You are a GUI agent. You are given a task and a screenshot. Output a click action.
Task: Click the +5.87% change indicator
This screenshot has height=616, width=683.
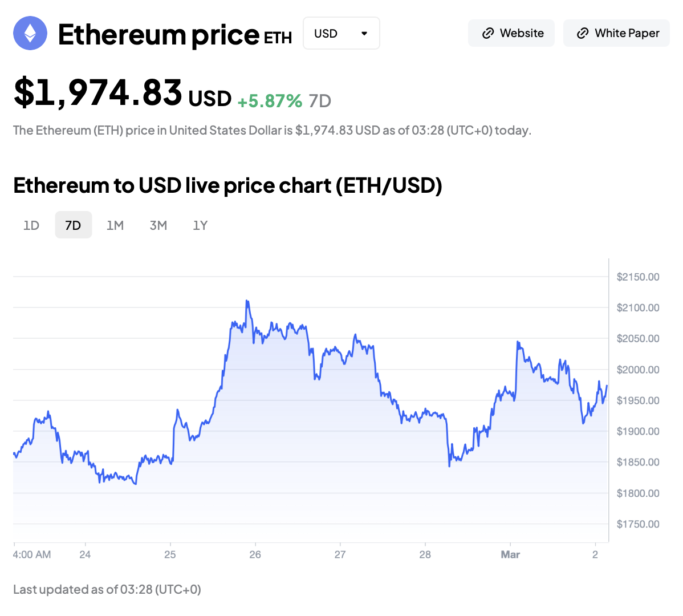tap(270, 101)
